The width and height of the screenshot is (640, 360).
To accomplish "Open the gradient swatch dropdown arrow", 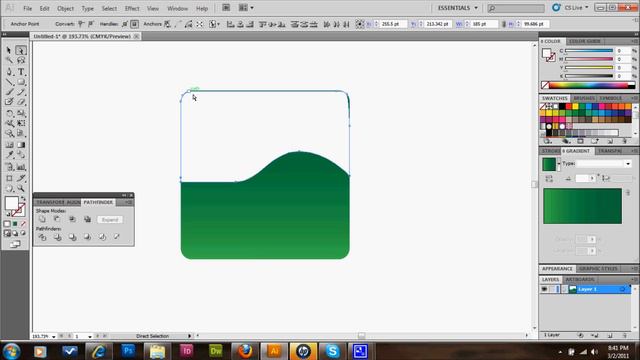I will tap(559, 164).
